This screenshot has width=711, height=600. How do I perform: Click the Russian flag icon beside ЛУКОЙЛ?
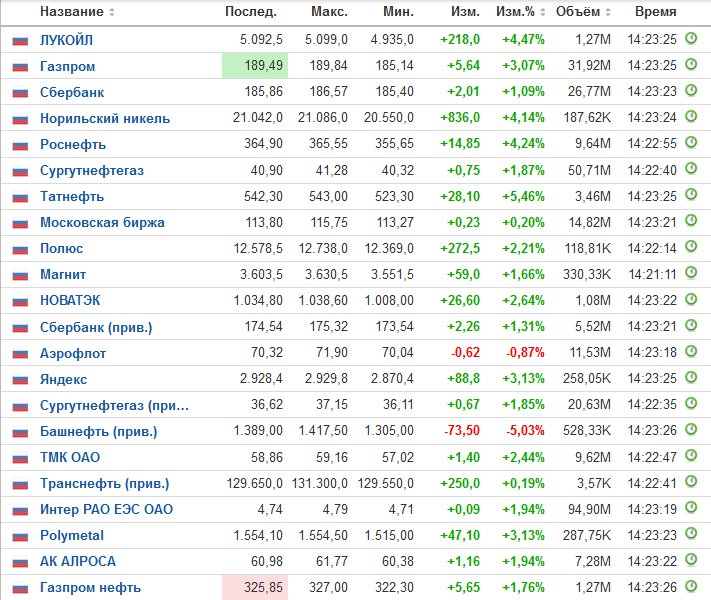point(20,41)
